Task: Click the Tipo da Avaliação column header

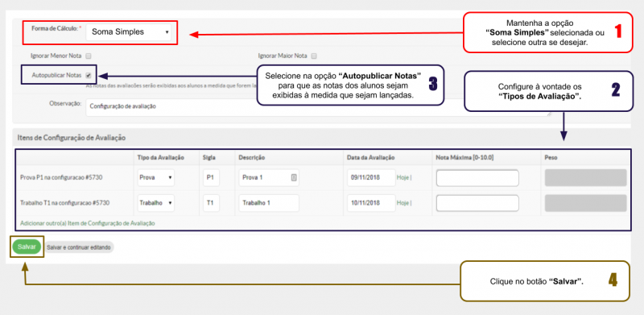Action: coord(160,158)
